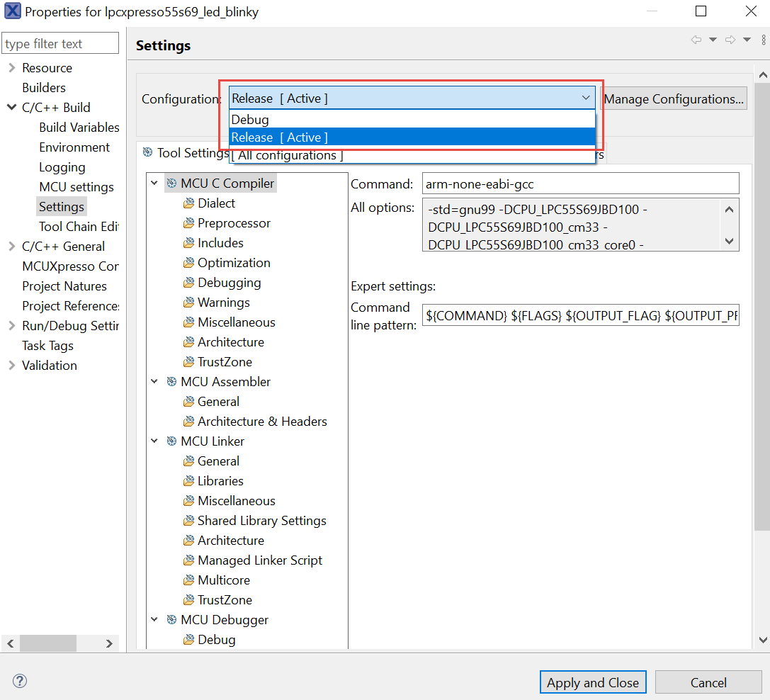Click the forward navigation arrow icon
Viewport: 770px width, 700px height.
(730, 40)
